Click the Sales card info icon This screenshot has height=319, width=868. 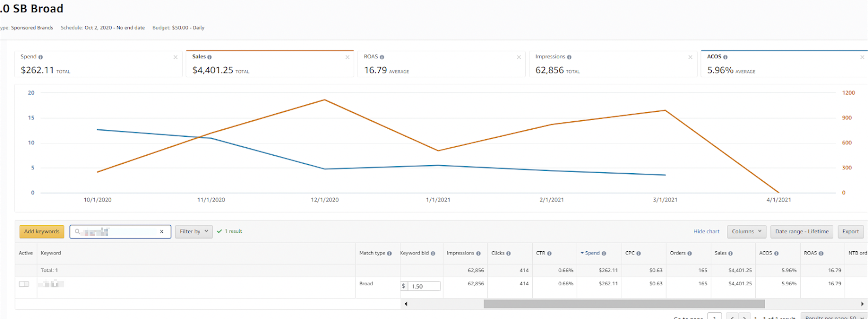[209, 57]
